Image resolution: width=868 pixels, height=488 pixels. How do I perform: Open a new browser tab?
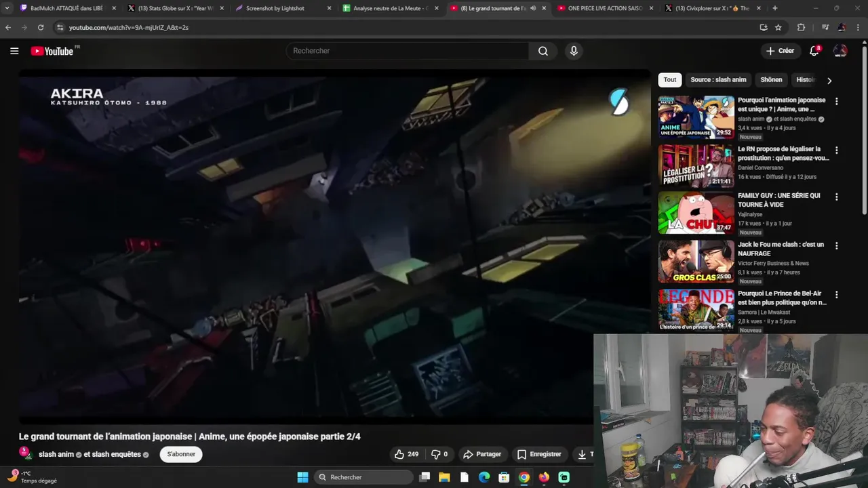[x=775, y=8]
